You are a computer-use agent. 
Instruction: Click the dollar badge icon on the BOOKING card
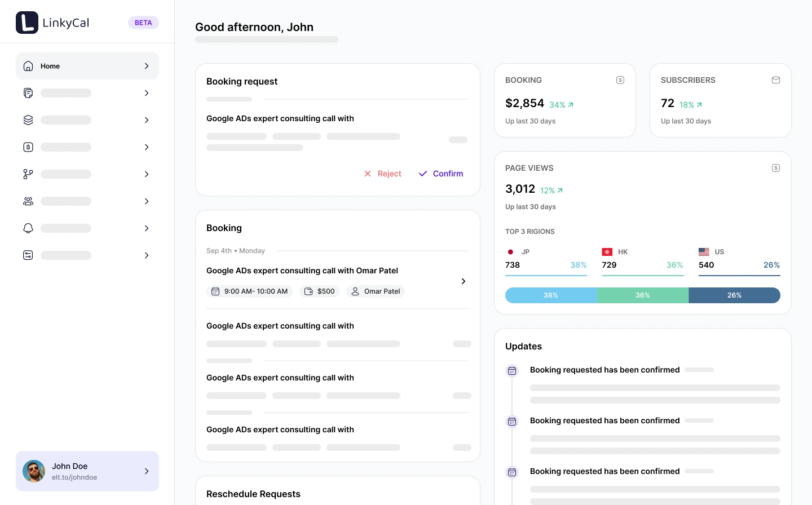point(620,80)
